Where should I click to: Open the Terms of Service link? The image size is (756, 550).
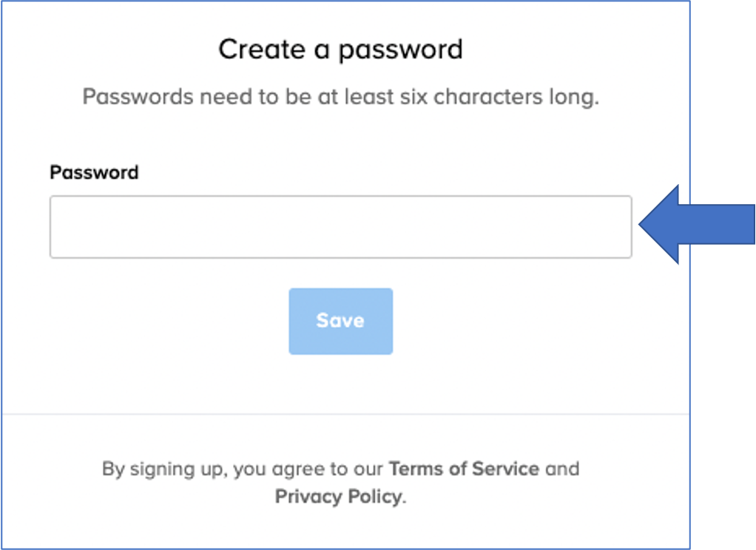click(x=464, y=469)
